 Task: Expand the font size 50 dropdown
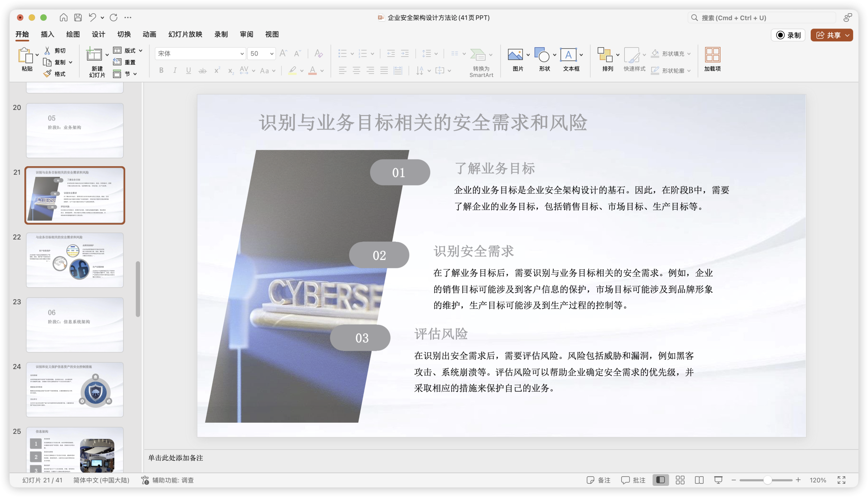pos(272,54)
